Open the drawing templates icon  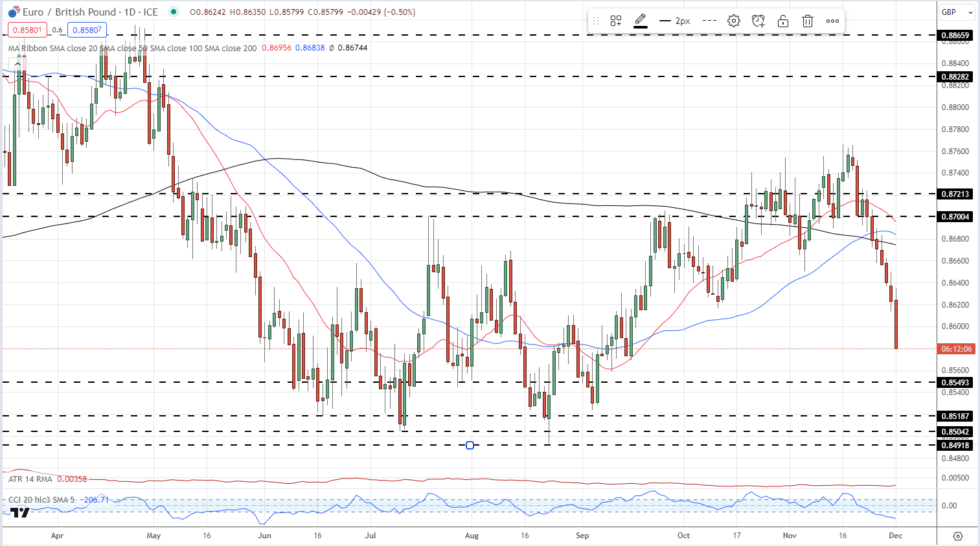click(616, 21)
